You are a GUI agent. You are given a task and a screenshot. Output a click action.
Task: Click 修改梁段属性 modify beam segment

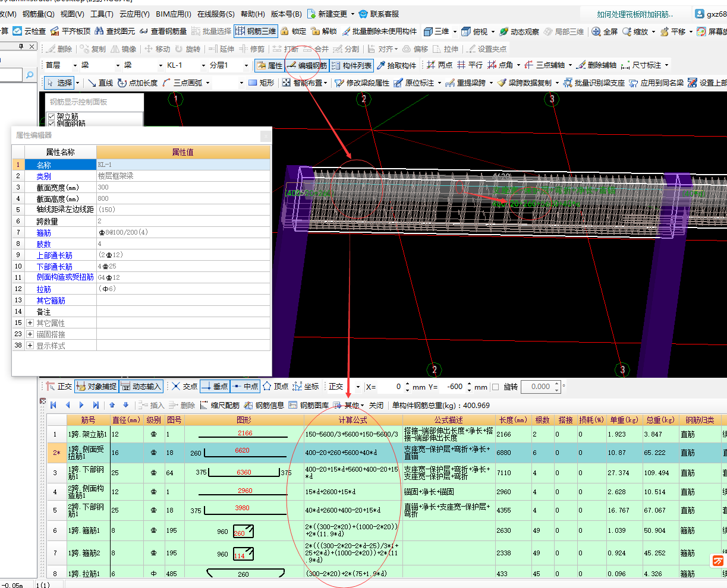pos(362,83)
